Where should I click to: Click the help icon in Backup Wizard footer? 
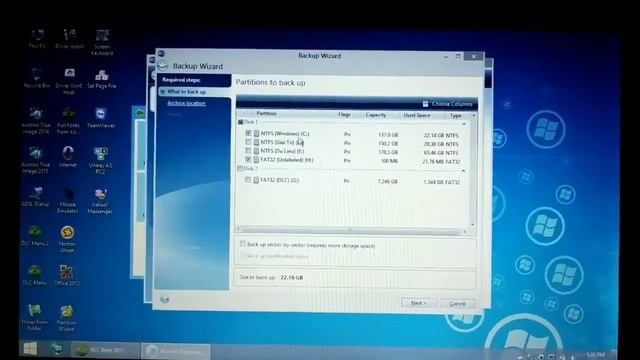point(164,299)
